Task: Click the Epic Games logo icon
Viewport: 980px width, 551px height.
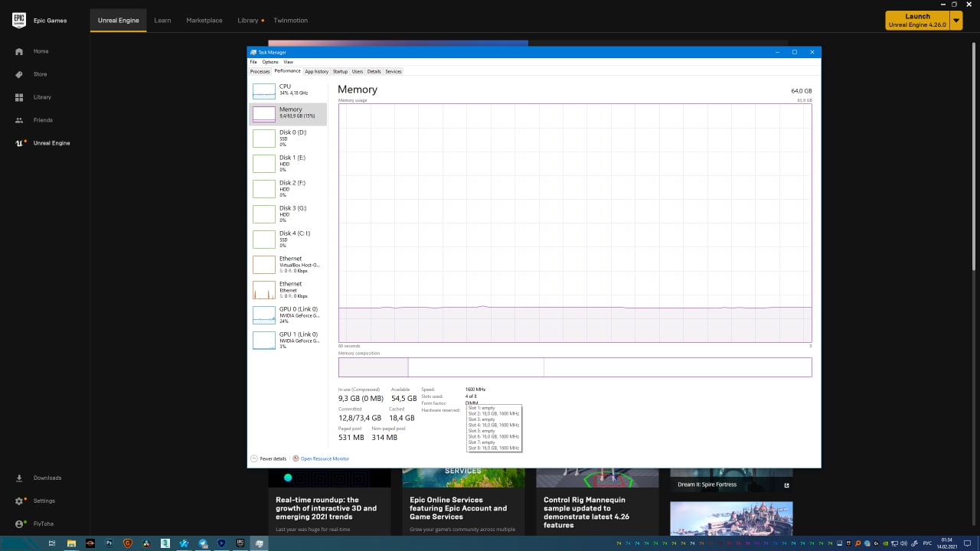Action: point(18,21)
